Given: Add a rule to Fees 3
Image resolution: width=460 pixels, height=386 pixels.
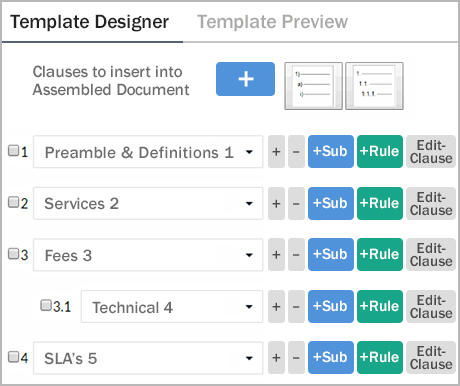Looking at the screenshot, I should pos(380,254).
